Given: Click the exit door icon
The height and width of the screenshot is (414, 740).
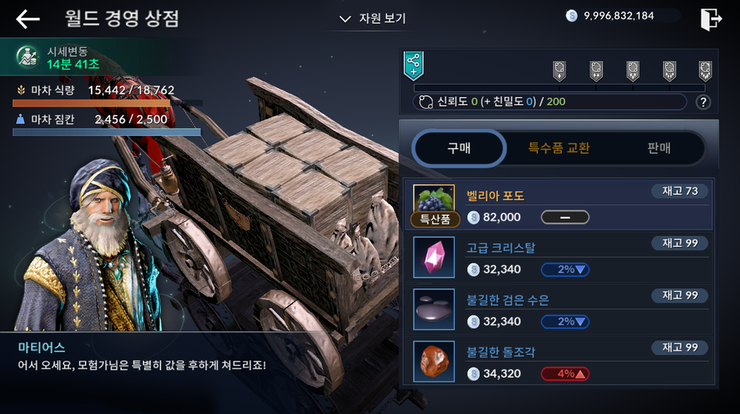Looking at the screenshot, I should click(711, 19).
